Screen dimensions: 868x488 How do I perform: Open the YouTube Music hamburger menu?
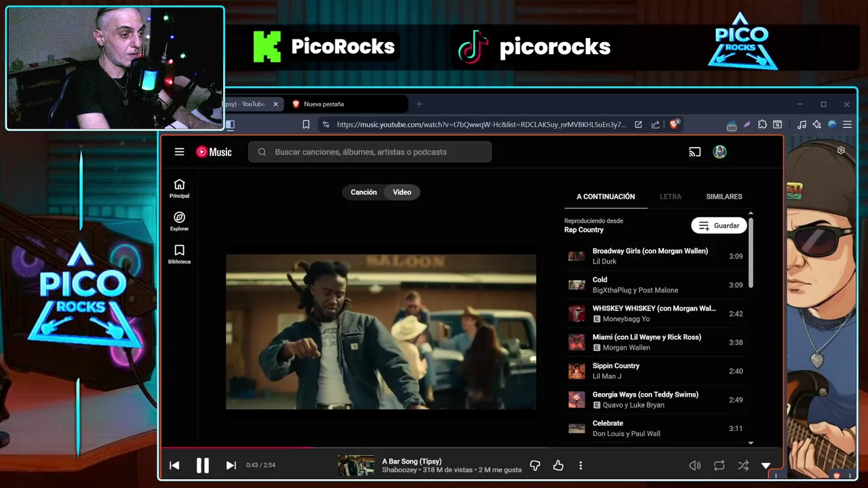[179, 152]
